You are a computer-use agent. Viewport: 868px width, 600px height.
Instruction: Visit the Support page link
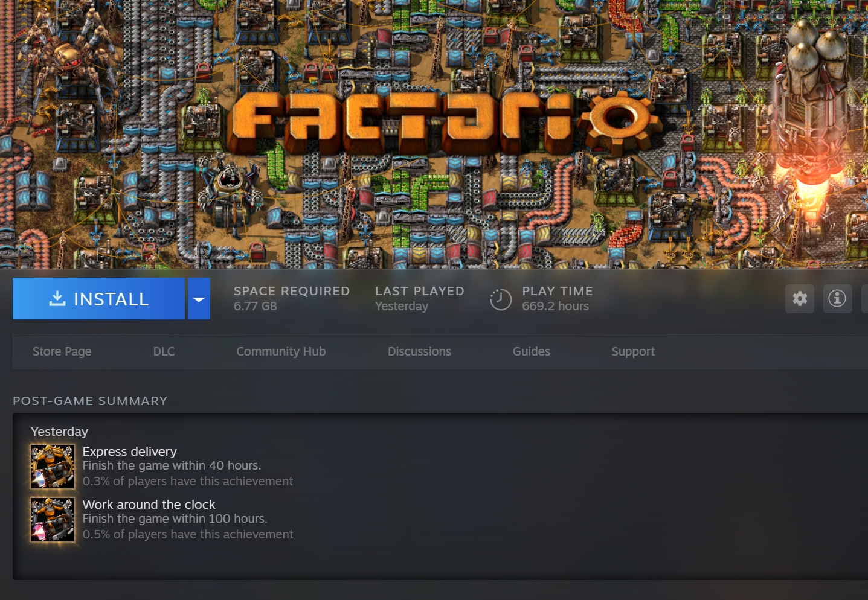[632, 351]
